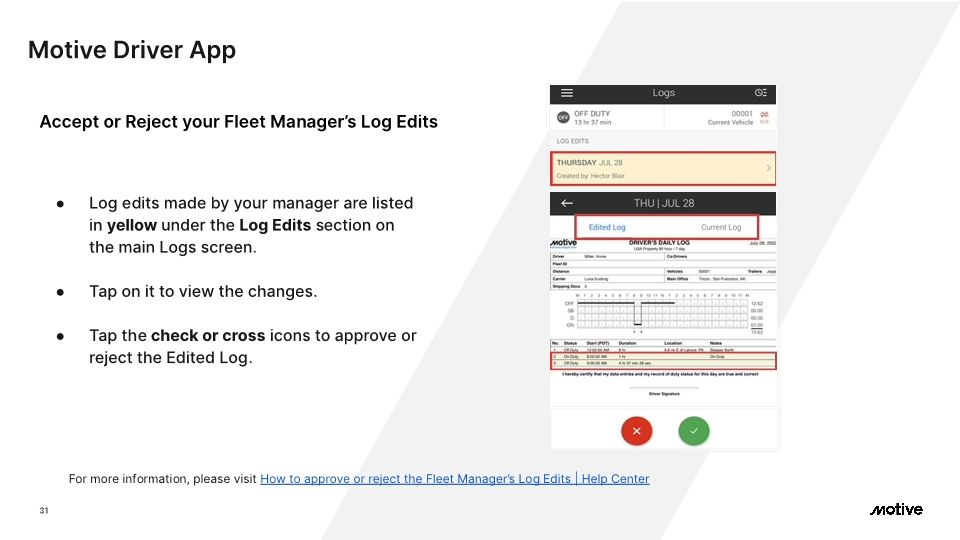The height and width of the screenshot is (540, 960).
Task: Click the duty status graph grid
Action: tap(662, 314)
